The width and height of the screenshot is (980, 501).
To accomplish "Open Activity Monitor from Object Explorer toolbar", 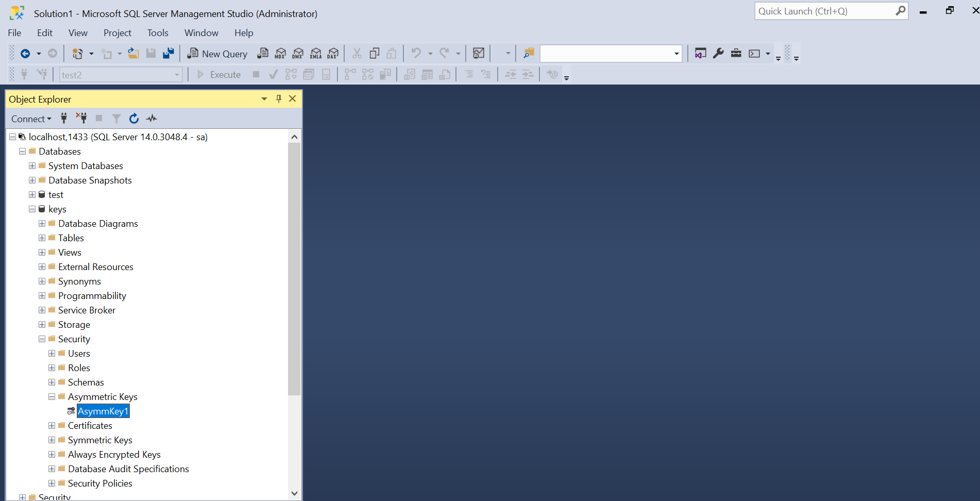I will pos(151,119).
